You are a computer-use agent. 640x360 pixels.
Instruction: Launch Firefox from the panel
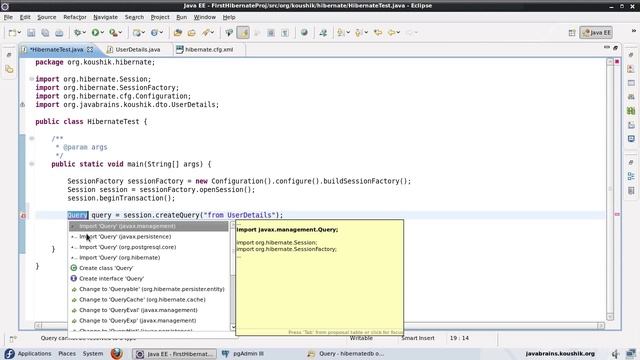coord(117,353)
